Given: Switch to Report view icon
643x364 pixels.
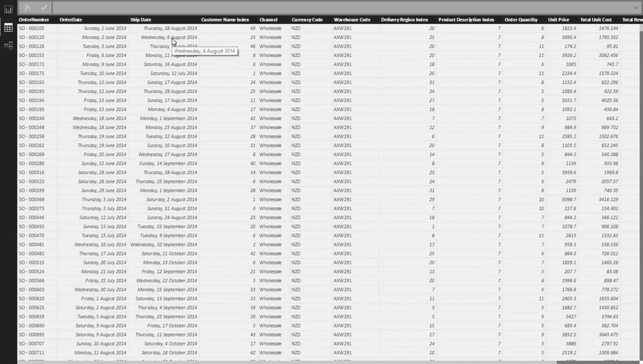Looking at the screenshot, I should (x=8, y=9).
